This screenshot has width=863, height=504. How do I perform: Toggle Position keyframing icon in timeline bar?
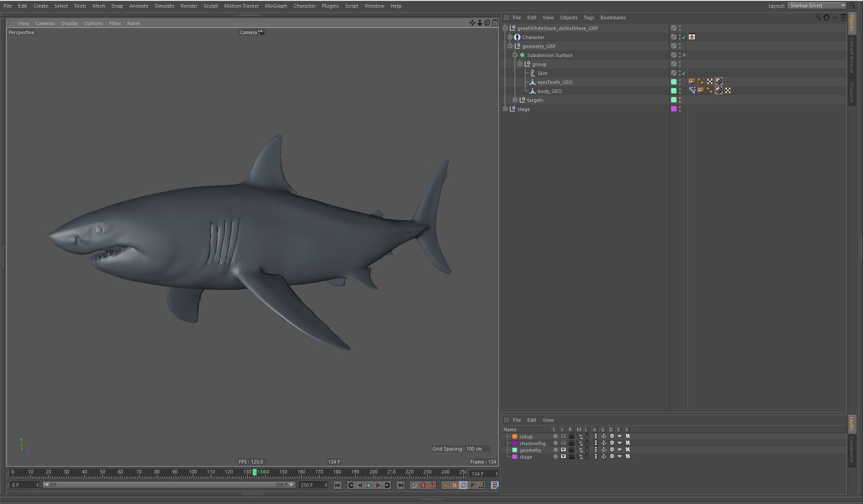click(445, 485)
